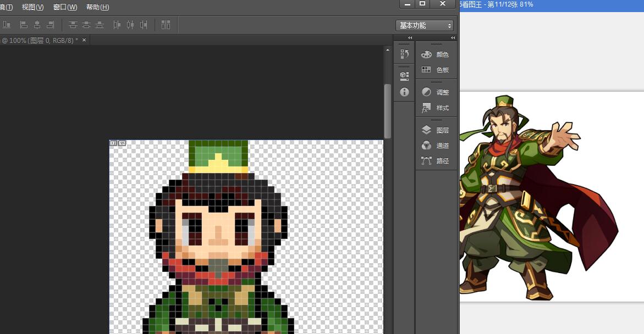
Task: Open the Info panel icon
Action: point(405,92)
